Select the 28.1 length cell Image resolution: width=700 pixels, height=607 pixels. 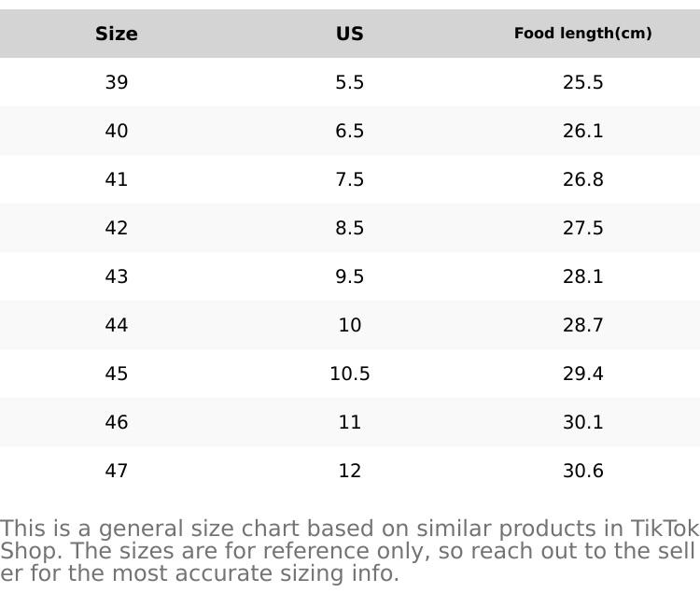582,276
